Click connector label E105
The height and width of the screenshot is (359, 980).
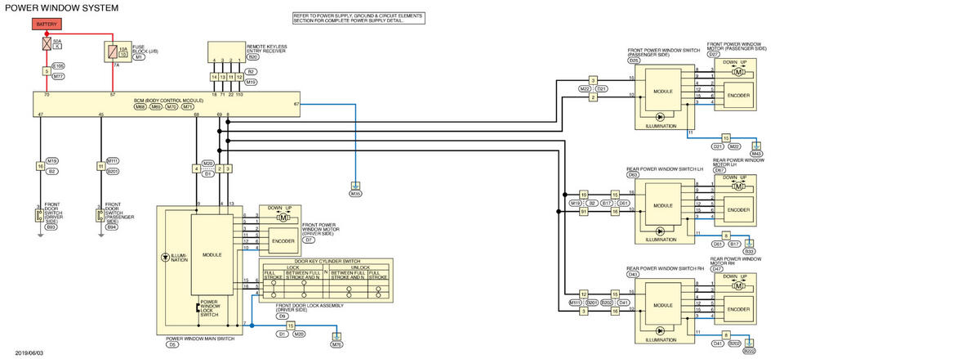57,65
